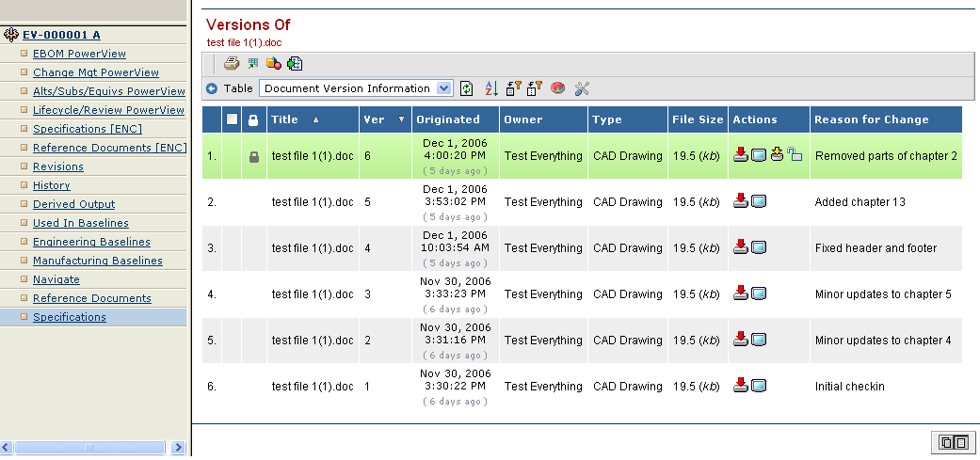This screenshot has height=460, width=980.
Task: View version 5 using the monitor icon
Action: (759, 201)
